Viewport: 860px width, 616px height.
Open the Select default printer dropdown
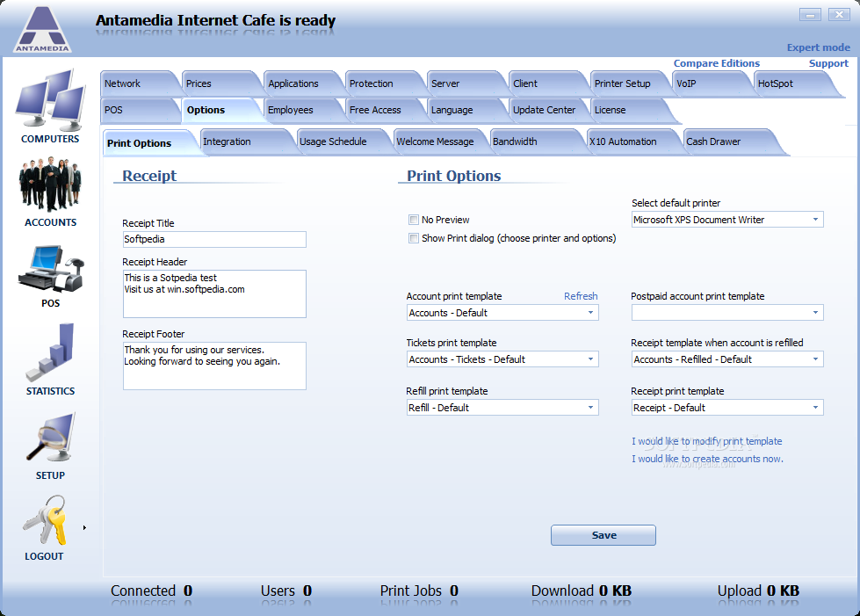[x=727, y=220]
